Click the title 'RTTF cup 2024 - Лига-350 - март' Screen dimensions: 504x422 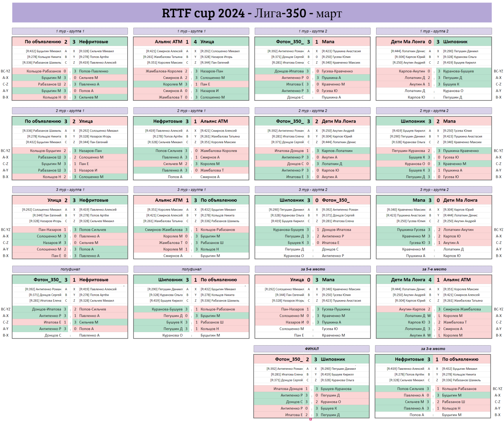pyautogui.click(x=252, y=13)
